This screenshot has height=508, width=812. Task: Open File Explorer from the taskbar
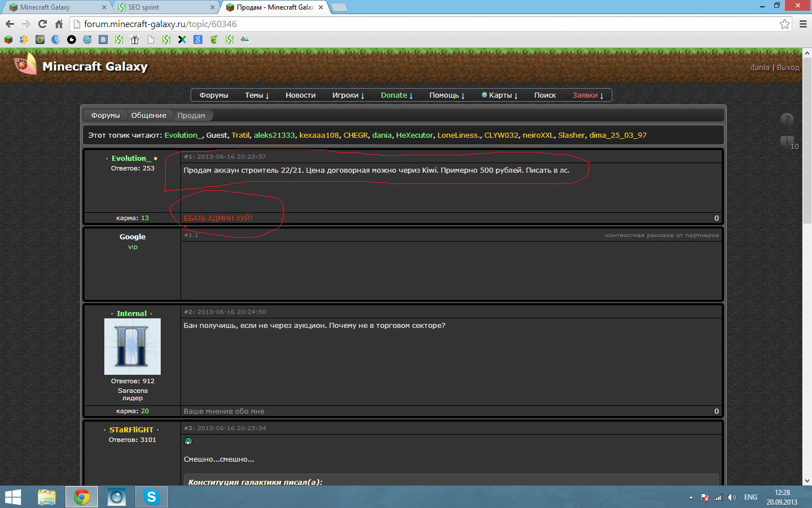pyautogui.click(x=47, y=497)
